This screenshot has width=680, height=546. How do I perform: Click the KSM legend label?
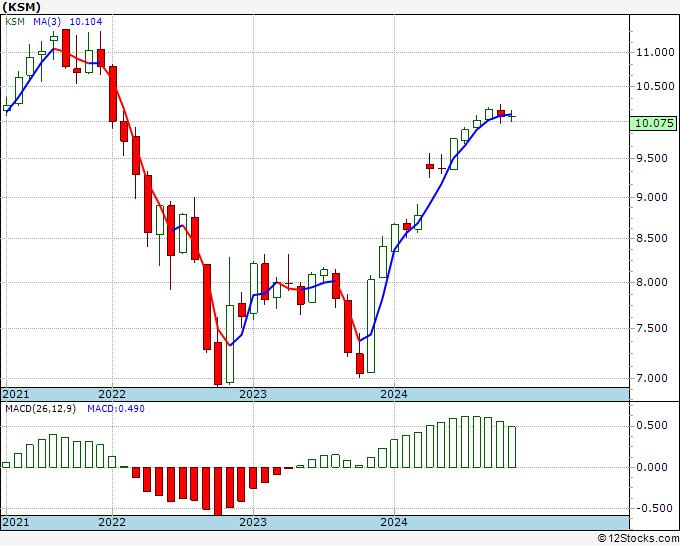(x=15, y=21)
